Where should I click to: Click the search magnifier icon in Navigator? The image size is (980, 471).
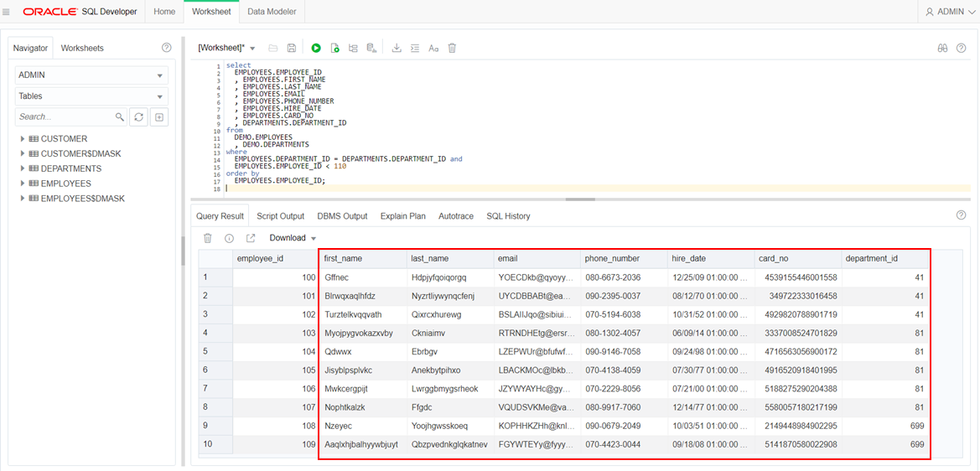(x=120, y=116)
